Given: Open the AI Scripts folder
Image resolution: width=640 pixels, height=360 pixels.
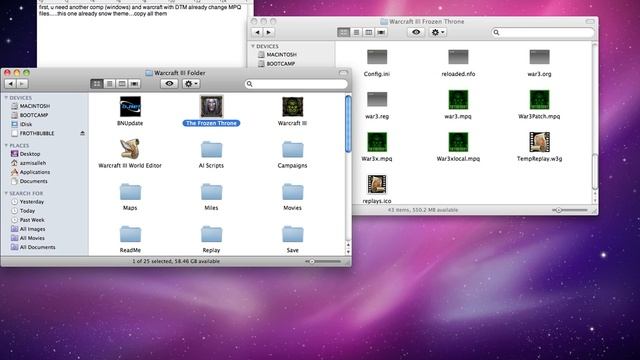Looking at the screenshot, I should tap(211, 149).
